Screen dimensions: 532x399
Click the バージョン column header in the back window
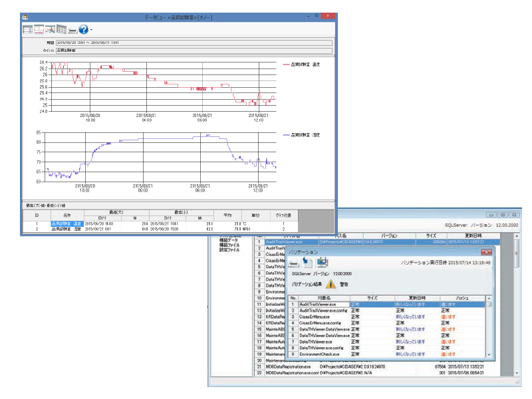390,235
